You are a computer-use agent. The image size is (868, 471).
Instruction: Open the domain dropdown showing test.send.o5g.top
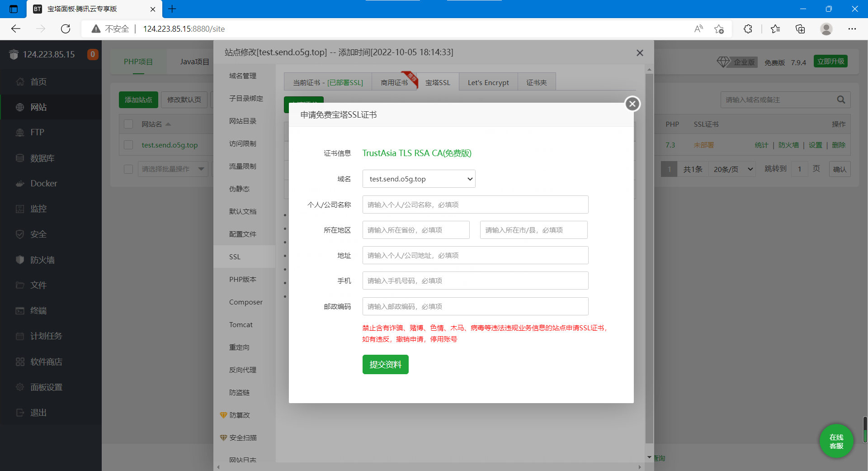tap(419, 179)
